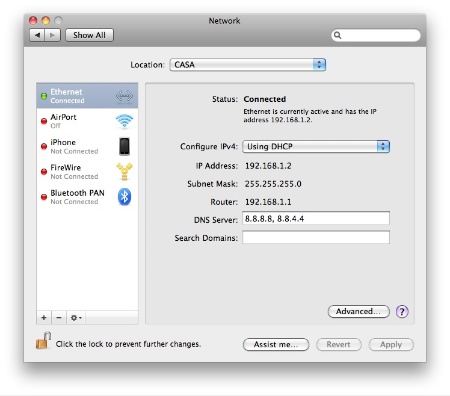Select the Ethernet service in sidebar
450x396 pixels.
point(87,96)
